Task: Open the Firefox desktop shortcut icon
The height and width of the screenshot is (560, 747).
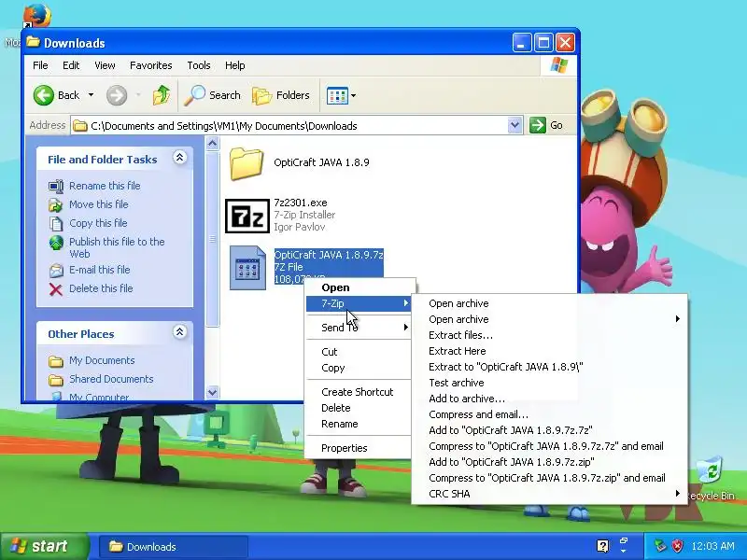Action: tap(36, 15)
